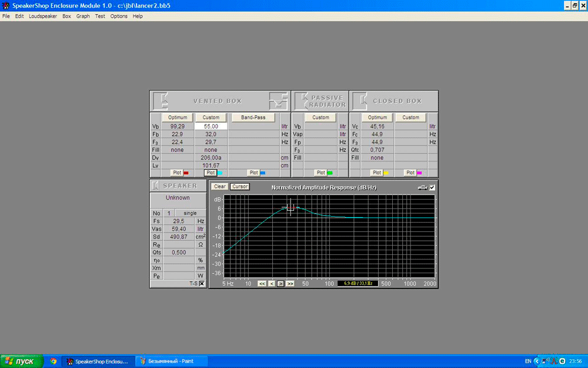Open the Graph menu
This screenshot has width=588, height=368.
[x=83, y=16]
